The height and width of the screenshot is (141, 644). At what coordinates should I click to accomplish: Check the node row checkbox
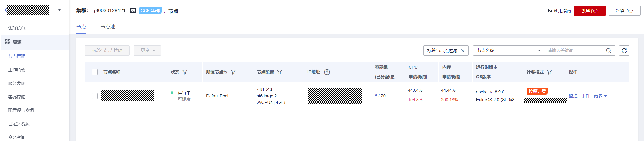pos(95,96)
